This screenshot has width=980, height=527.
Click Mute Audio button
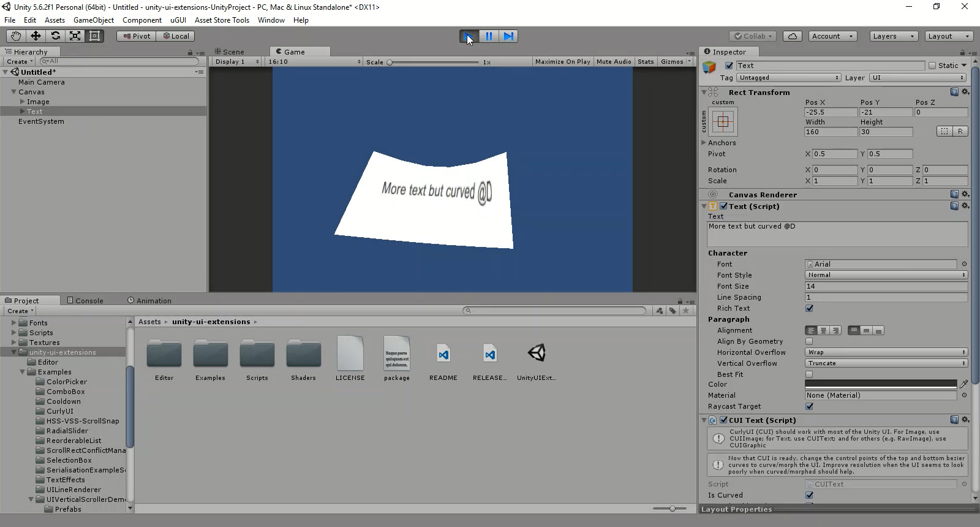(614, 62)
